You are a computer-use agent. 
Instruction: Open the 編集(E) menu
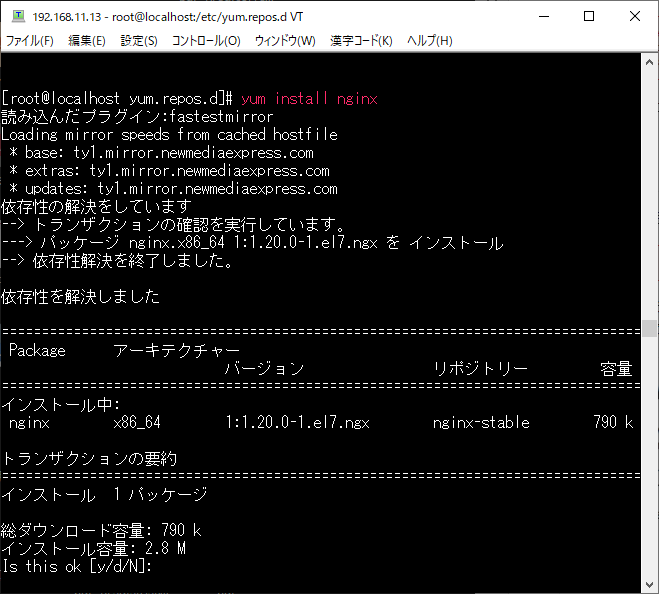click(x=86, y=41)
